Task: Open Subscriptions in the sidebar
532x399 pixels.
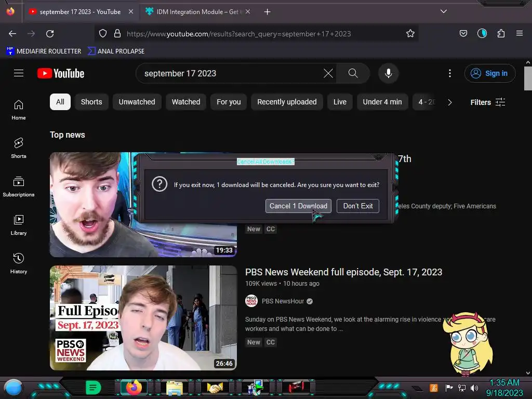Action: 19,187
